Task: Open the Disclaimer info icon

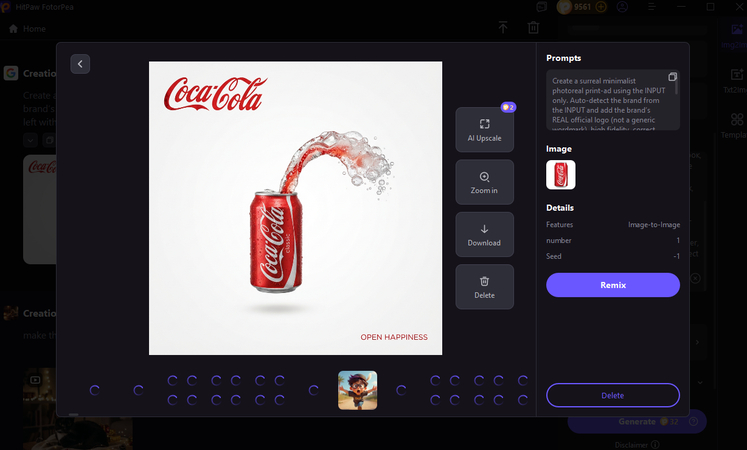Action: click(x=655, y=444)
